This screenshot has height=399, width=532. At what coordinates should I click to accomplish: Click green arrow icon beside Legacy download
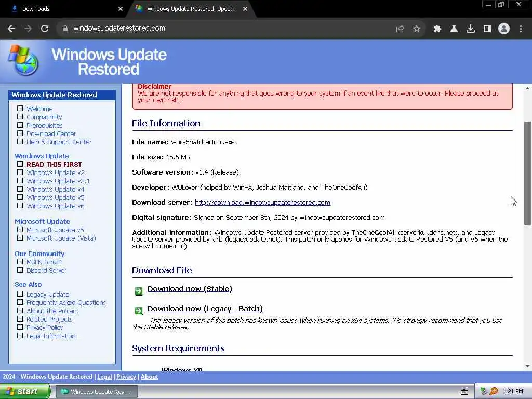(139, 311)
